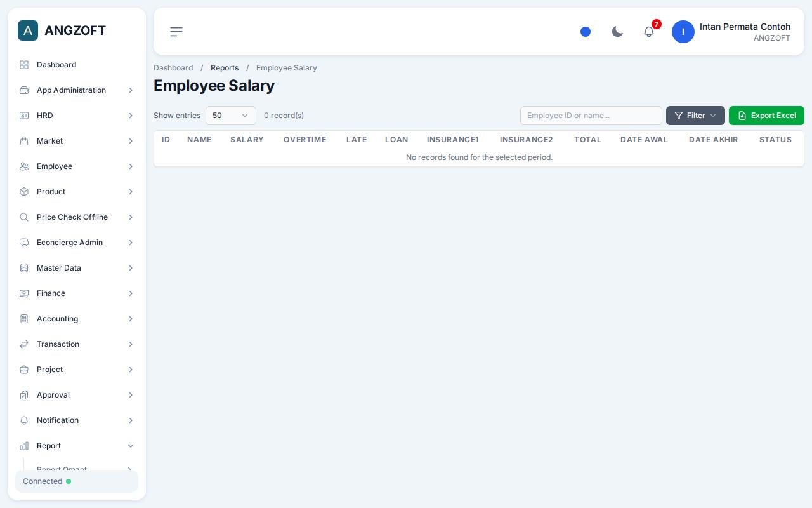Screen dimensions: 812x508
Task: Click the Product box icon
Action: tap(24, 192)
